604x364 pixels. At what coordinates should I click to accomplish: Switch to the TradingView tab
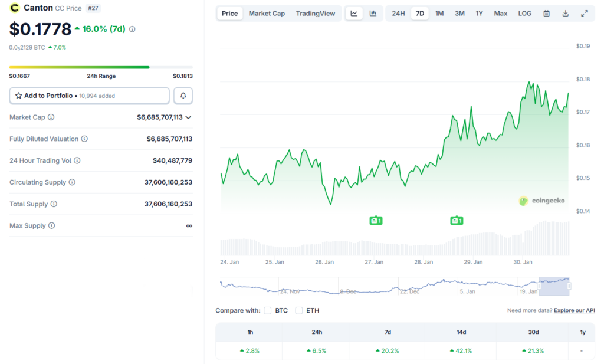pos(316,14)
